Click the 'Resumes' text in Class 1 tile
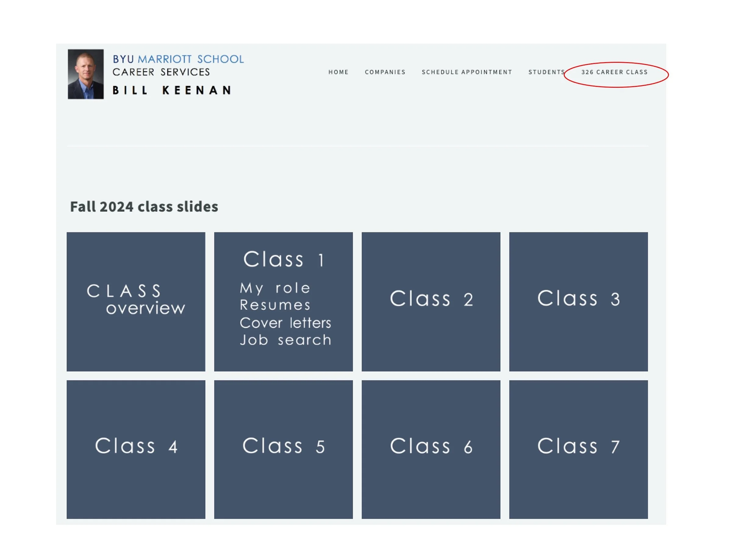Viewport: 747px width, 560px height. [274, 305]
